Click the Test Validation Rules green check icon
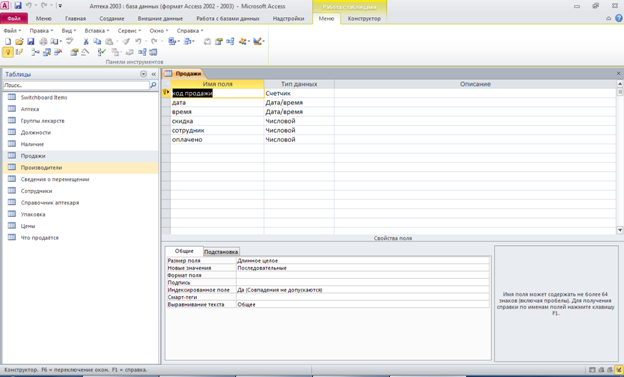 [102, 52]
